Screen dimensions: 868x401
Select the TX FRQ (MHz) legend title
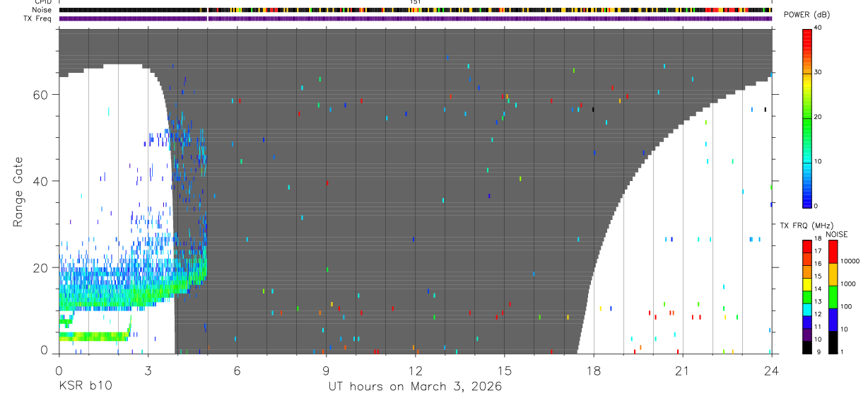[x=805, y=226]
